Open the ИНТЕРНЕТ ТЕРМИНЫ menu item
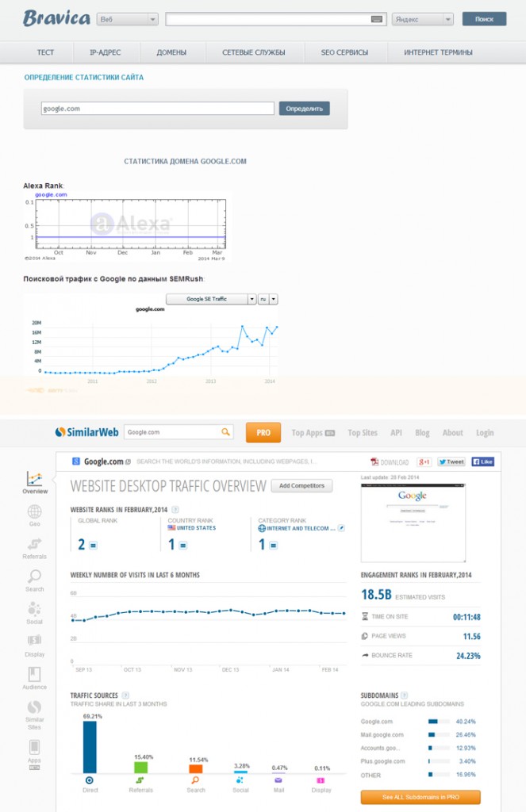The image size is (526, 812). 438,52
